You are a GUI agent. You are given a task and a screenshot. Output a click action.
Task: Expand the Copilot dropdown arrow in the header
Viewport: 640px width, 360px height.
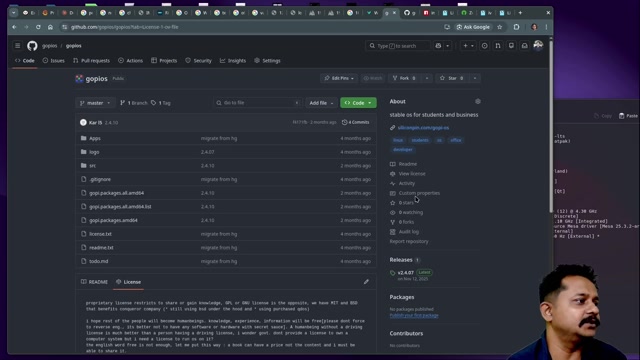[448, 46]
